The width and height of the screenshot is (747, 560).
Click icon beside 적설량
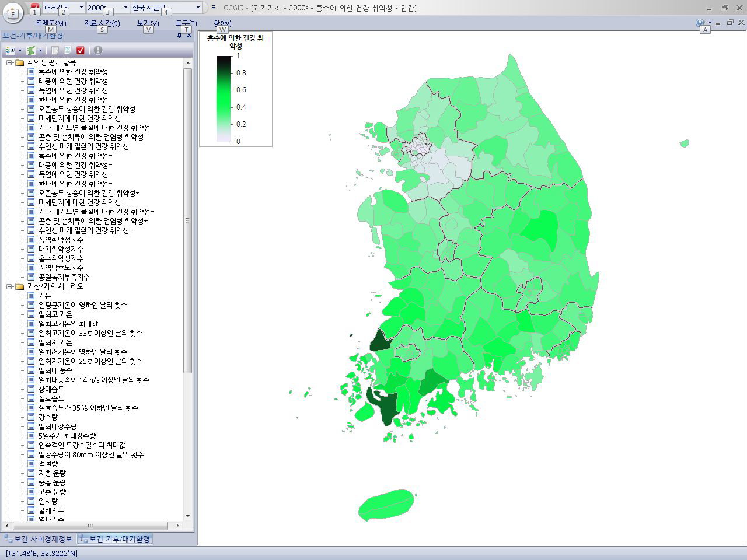31,464
